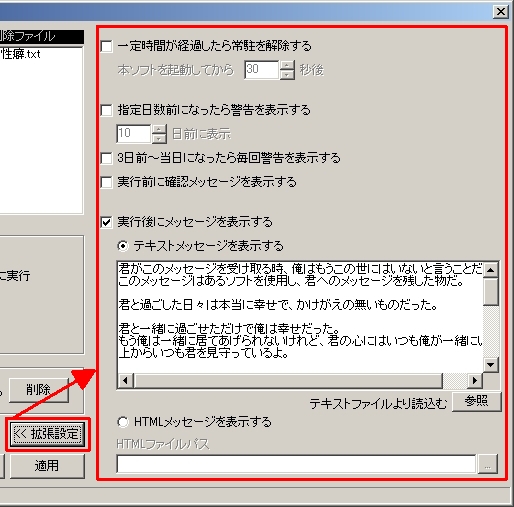The height and width of the screenshot is (507, 514).
Task: Click the HTMLファイルパス input field
Action: pyautogui.click(x=296, y=464)
